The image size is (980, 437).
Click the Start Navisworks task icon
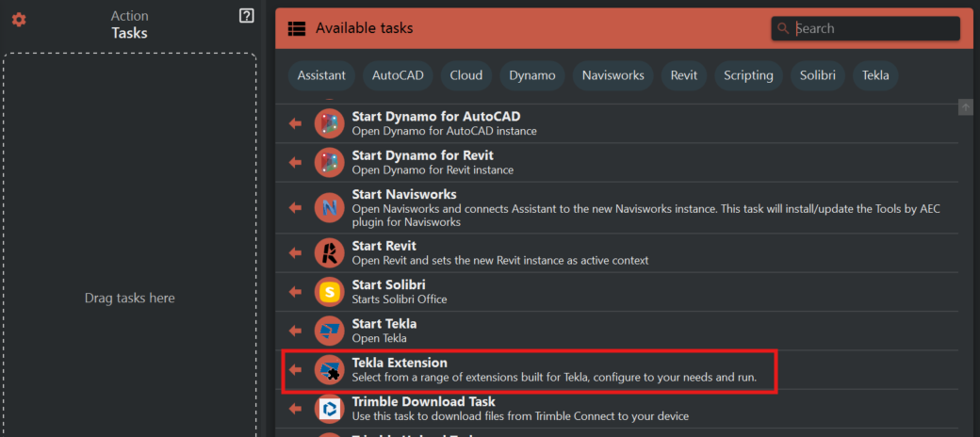coord(330,208)
